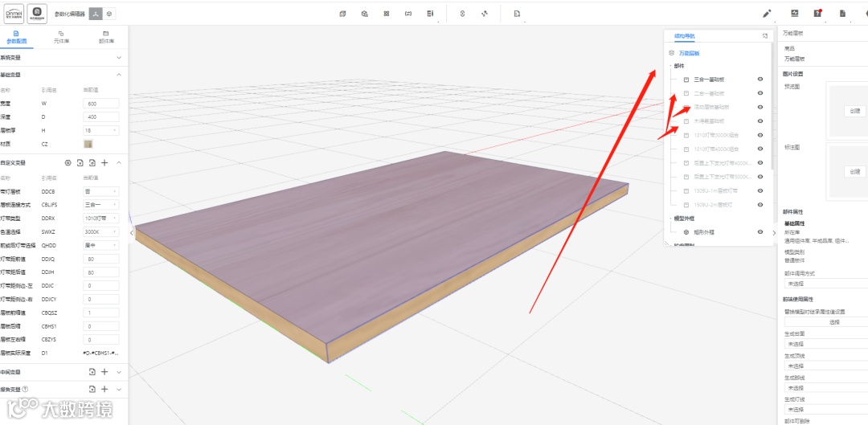This screenshot has height=425, width=868.
Task: Select the highlighted structure mode icon next to 参数化编辑器
Action: [95, 14]
